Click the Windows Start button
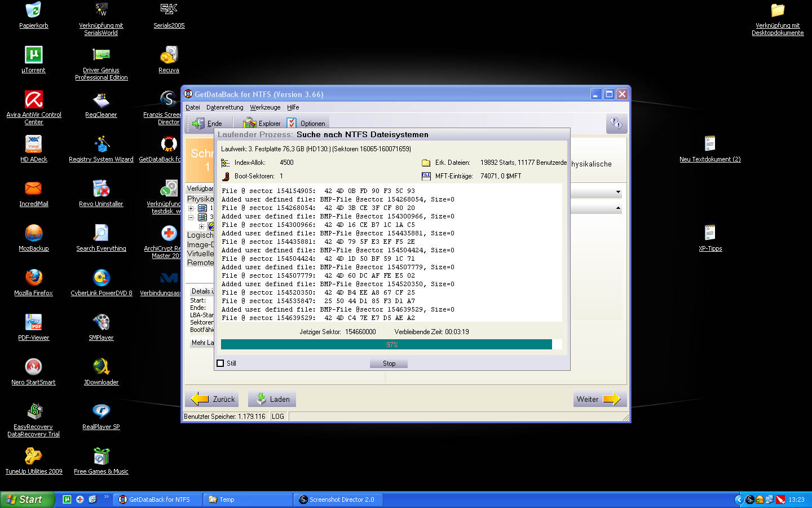Image resolution: width=812 pixels, height=508 pixels. [x=27, y=500]
